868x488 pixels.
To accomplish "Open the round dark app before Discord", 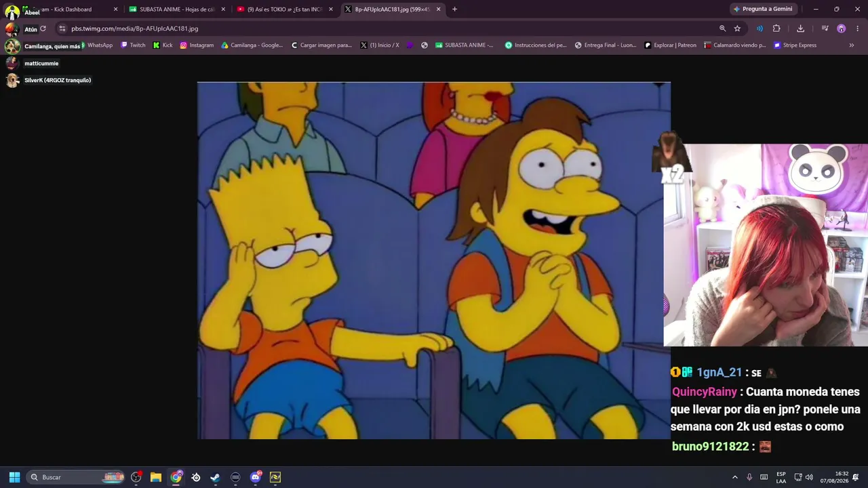I will pos(235,477).
